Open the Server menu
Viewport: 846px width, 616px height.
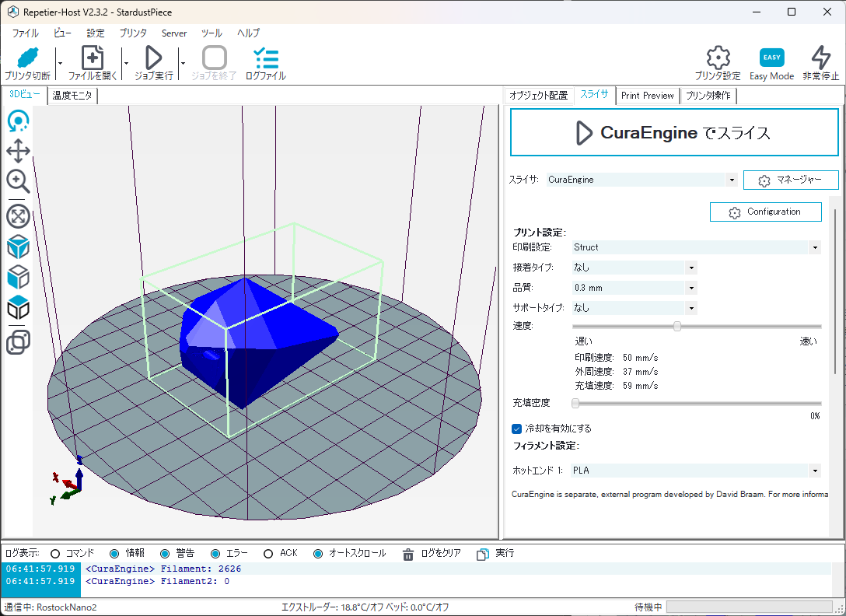tap(173, 33)
